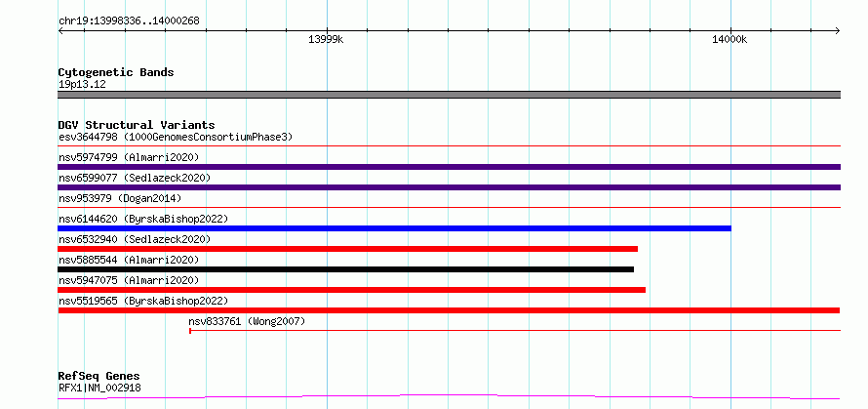This screenshot has height=409, width=868.
Task: Open nsv833761 (Wong2007) label
Action: (x=247, y=321)
